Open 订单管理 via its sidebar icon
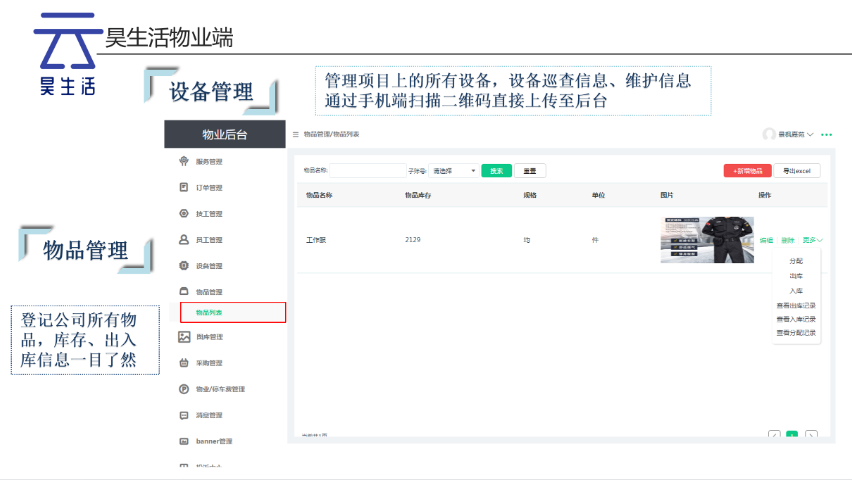The image size is (852, 480). point(184,187)
